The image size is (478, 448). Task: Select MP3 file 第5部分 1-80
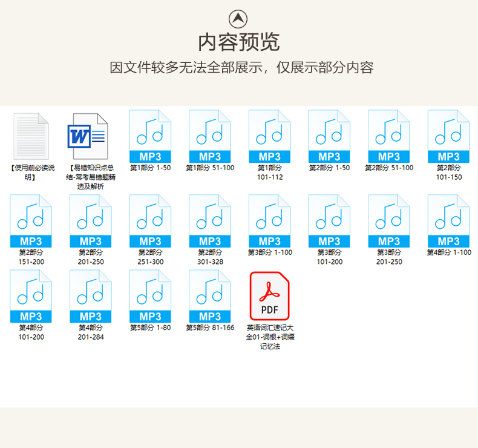click(x=150, y=296)
